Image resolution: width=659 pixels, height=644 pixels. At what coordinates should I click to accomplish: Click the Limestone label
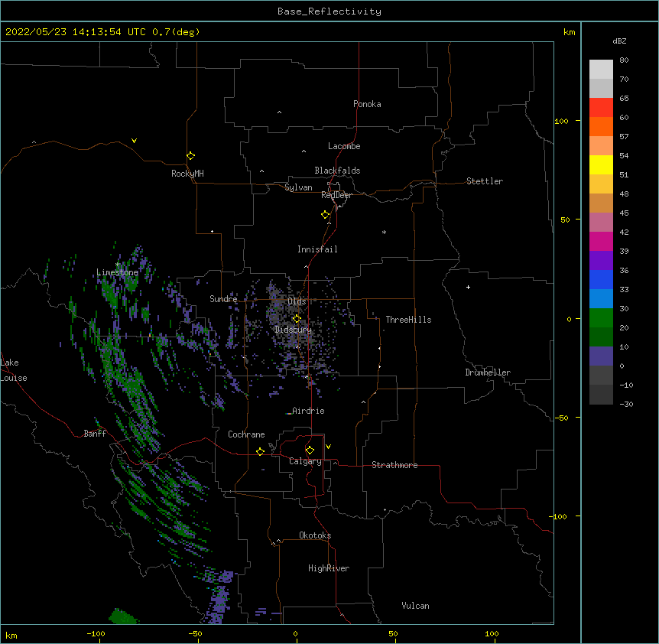[x=117, y=272]
